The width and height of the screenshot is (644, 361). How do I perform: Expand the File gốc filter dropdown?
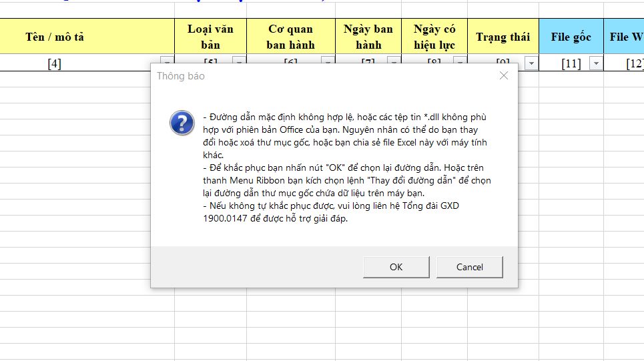click(x=596, y=64)
